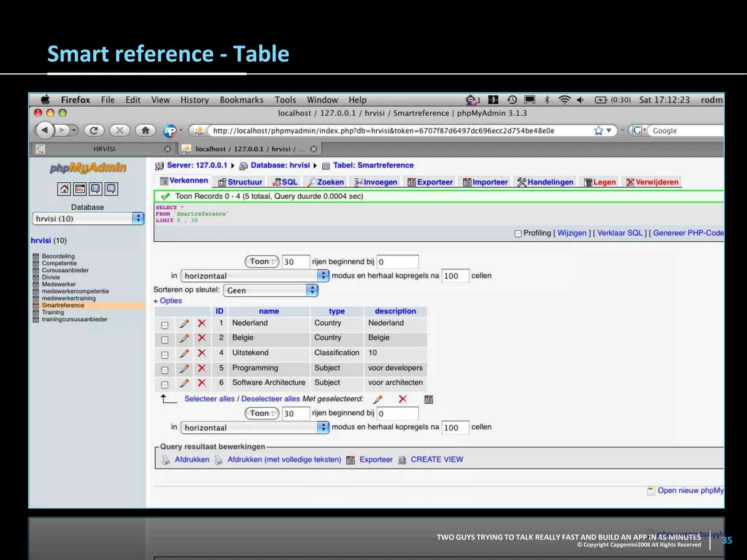
Task: Reload the page in Firefox
Action: click(94, 131)
